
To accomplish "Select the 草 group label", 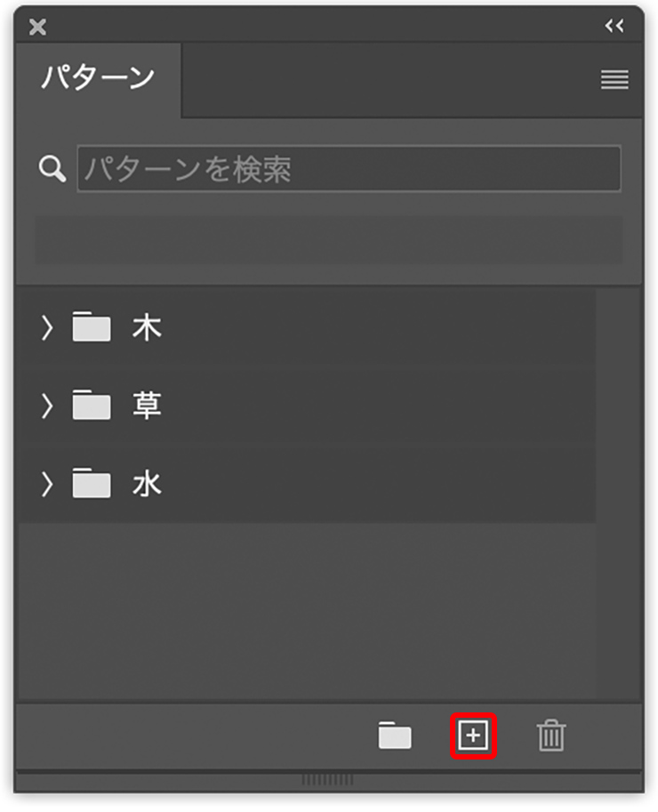I will coord(147,406).
